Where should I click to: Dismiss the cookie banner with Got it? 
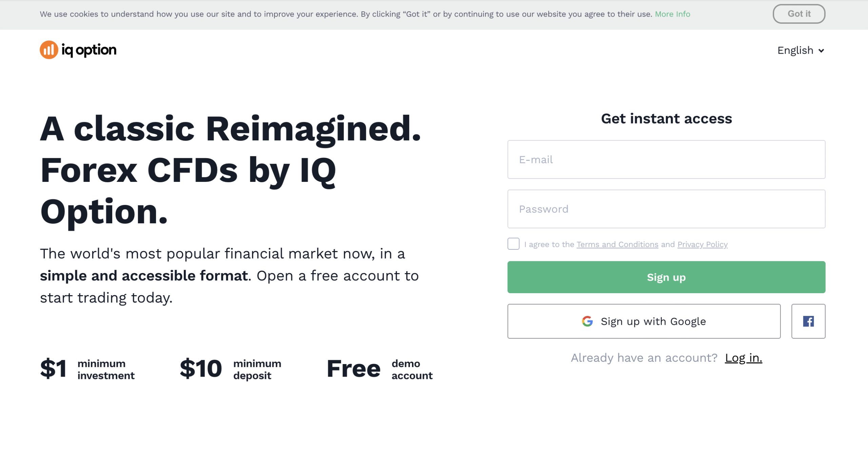pyautogui.click(x=799, y=14)
